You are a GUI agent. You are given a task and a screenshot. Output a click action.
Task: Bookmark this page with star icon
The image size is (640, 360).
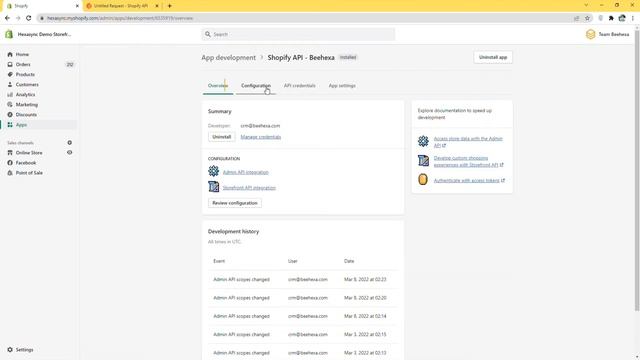click(x=587, y=18)
